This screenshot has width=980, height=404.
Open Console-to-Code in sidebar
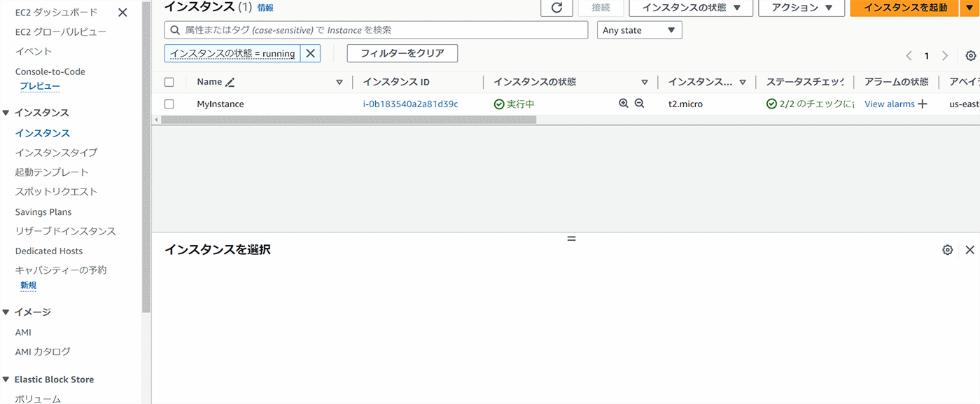[50, 71]
